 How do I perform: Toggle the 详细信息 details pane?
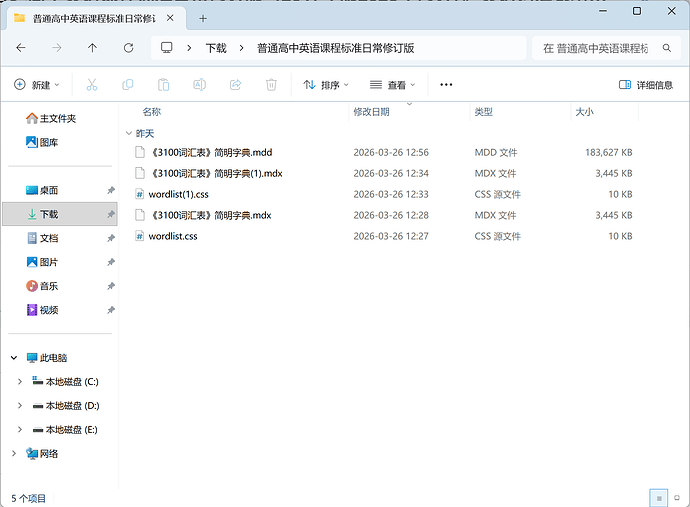pos(646,85)
